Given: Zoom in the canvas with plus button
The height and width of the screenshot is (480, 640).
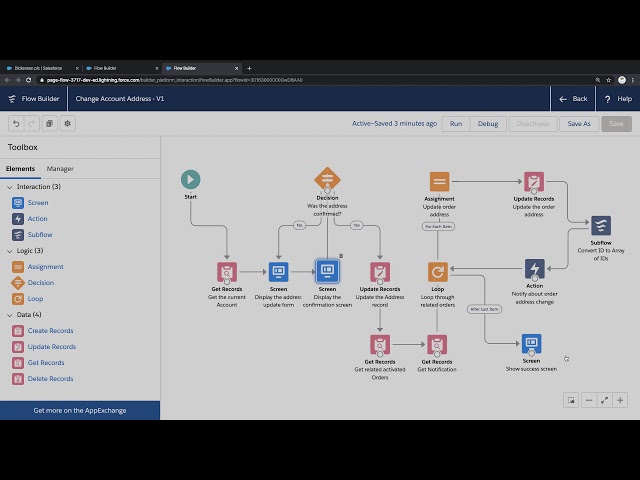Looking at the screenshot, I should pyautogui.click(x=620, y=400).
